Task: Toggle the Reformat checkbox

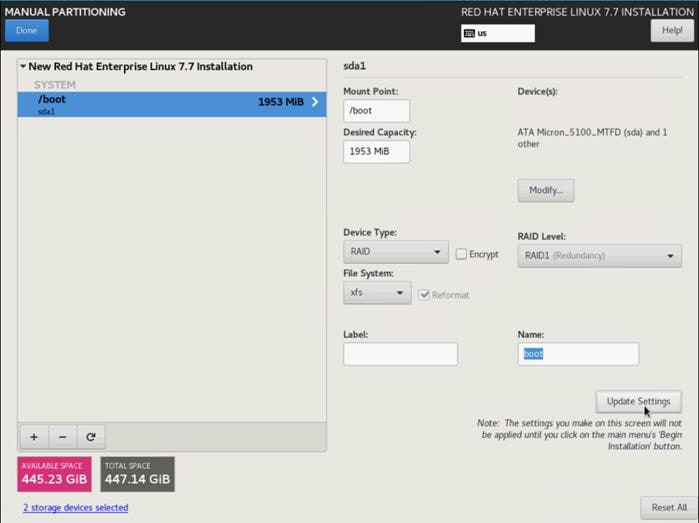Action: (x=424, y=295)
